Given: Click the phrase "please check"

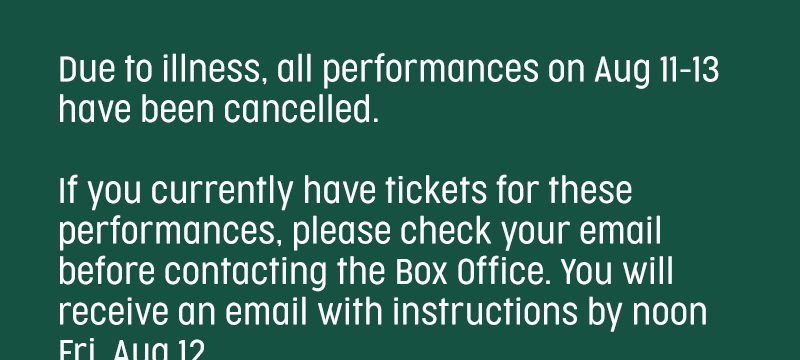Looking at the screenshot, I should tap(392, 233).
